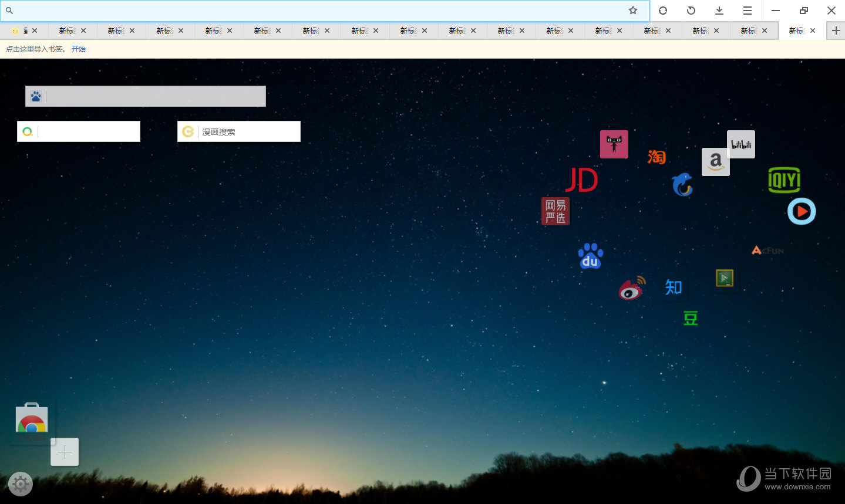The width and height of the screenshot is (845, 504).
Task: Add a new tab with plus button
Action: point(836,31)
